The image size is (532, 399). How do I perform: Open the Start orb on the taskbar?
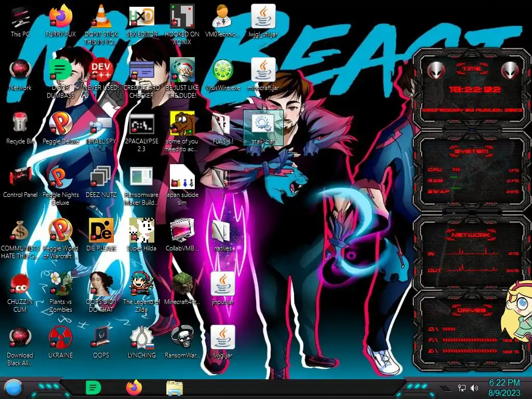[14, 388]
